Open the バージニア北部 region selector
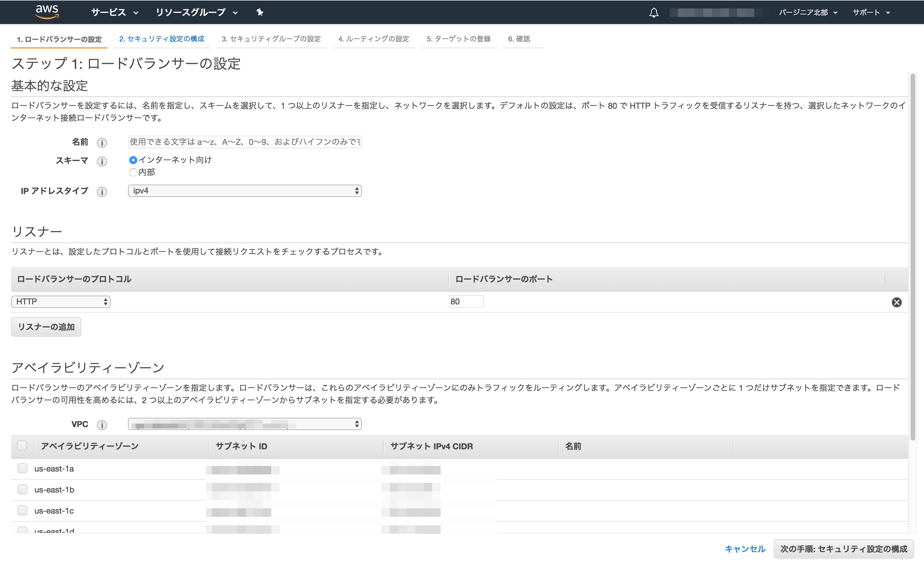 (808, 12)
